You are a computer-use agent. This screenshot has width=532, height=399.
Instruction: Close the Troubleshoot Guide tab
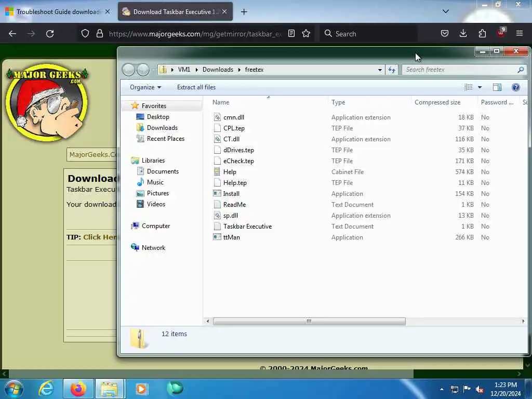point(108,11)
